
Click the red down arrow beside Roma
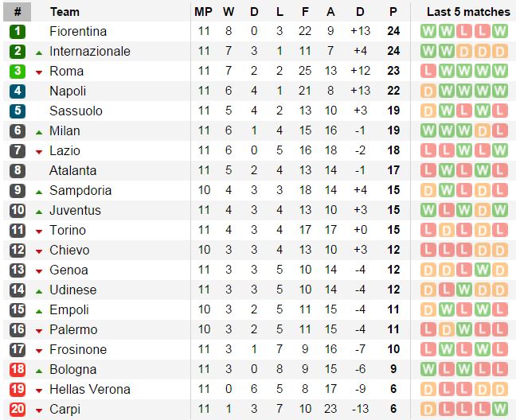39,72
